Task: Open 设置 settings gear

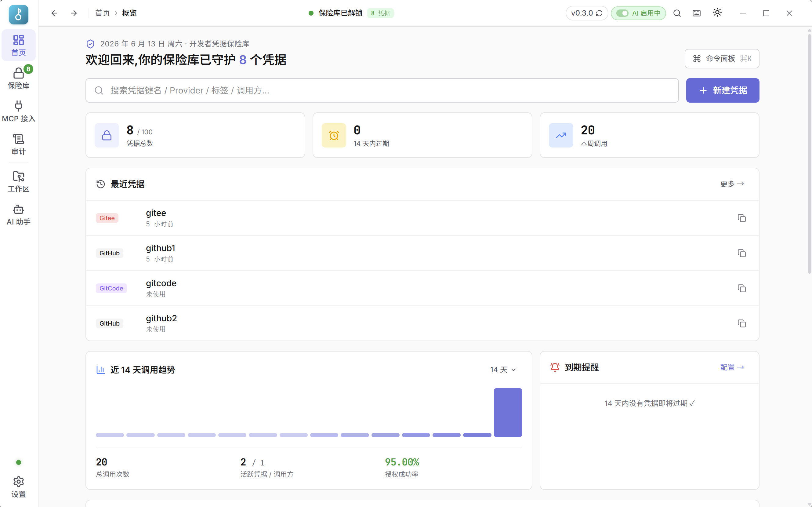Action: pos(18,487)
